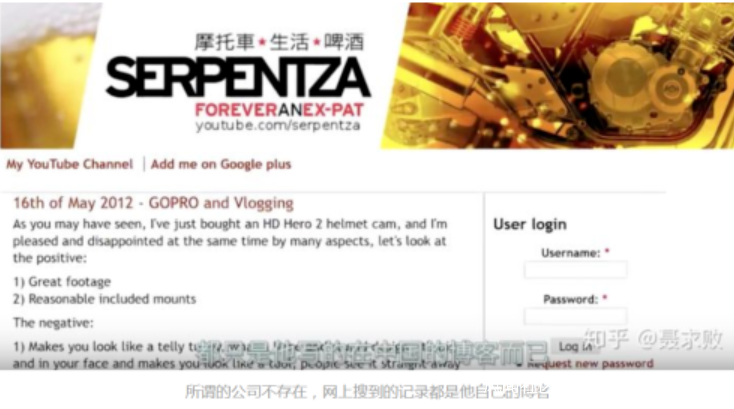Click the FOREVER AN EX-PAT tagline
Viewport: 734px width, 409px height.
click(x=279, y=110)
